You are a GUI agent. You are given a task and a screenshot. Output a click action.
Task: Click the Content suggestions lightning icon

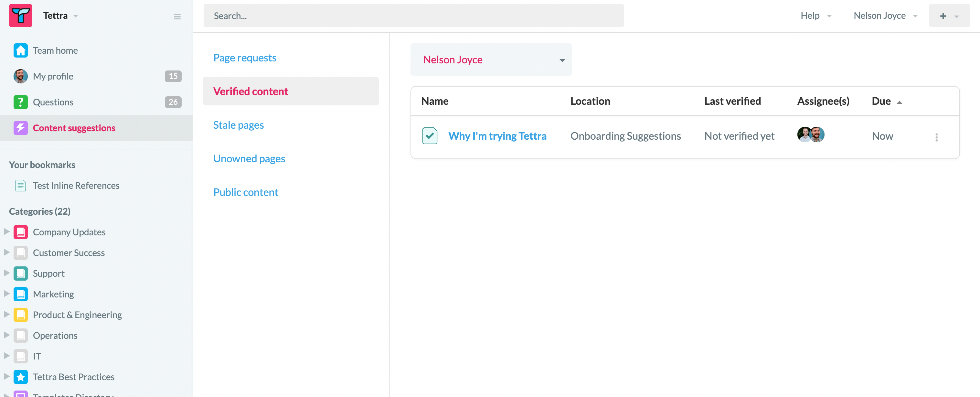tap(21, 128)
